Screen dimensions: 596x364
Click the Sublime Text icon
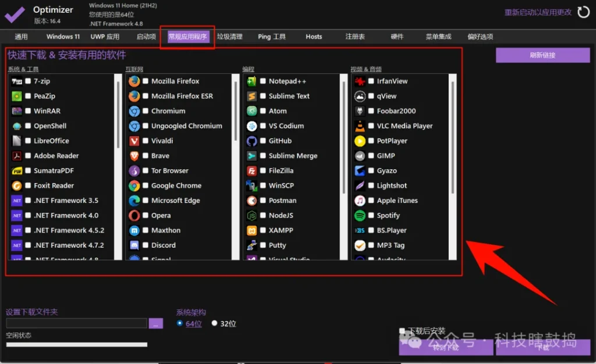pyautogui.click(x=251, y=96)
